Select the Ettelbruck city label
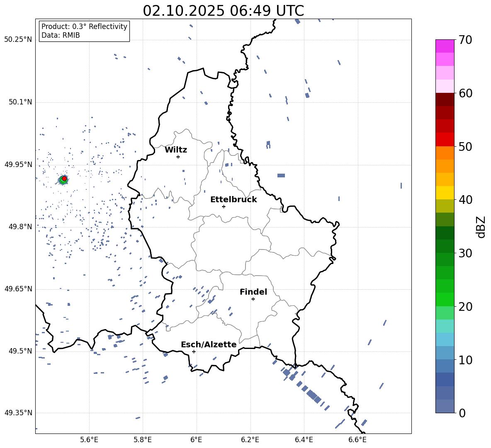Screen dimensions: 491x448 (233, 200)
